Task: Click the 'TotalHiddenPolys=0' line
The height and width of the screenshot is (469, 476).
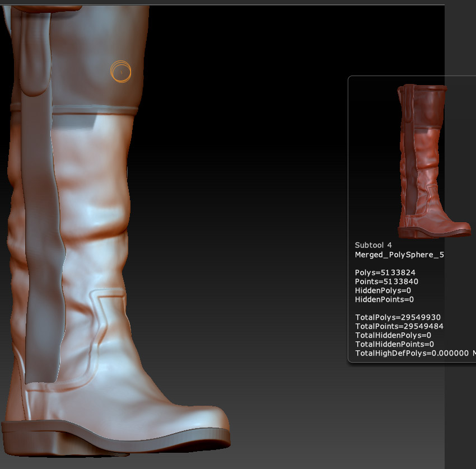Action: [x=393, y=335]
